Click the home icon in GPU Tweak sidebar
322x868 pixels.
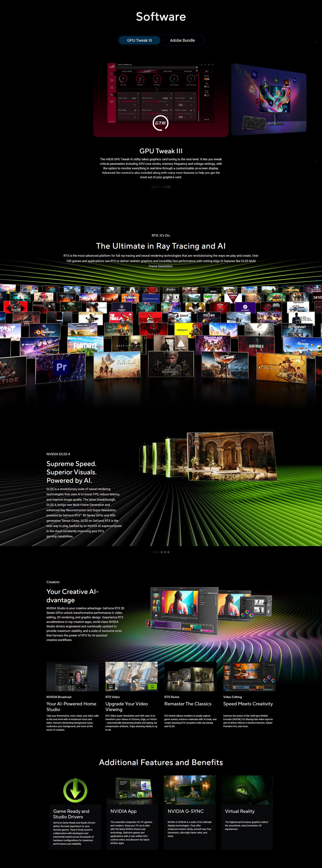coord(112,74)
